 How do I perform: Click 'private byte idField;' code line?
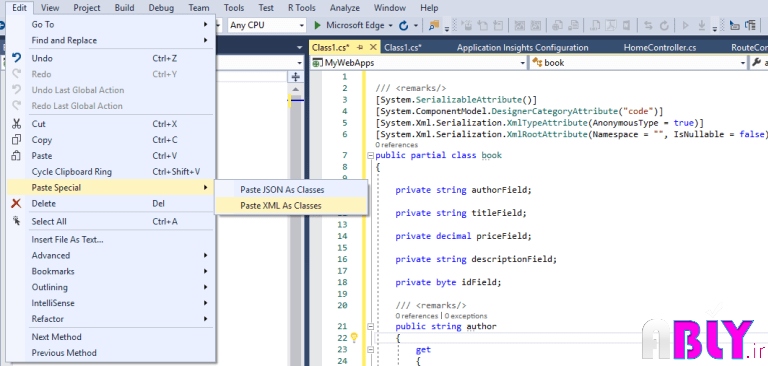point(448,283)
